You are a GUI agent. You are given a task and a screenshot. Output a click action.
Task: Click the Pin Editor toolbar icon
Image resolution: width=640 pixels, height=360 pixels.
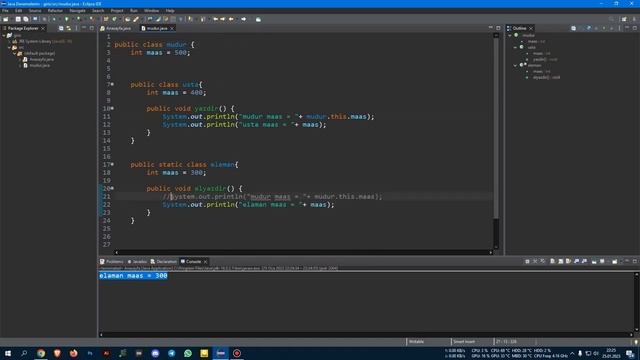coord(258,19)
